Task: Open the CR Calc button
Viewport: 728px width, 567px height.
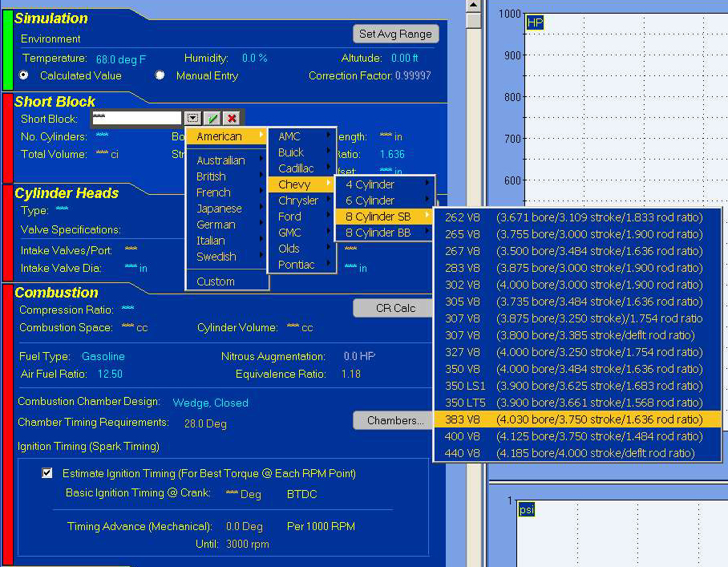Action: point(394,308)
